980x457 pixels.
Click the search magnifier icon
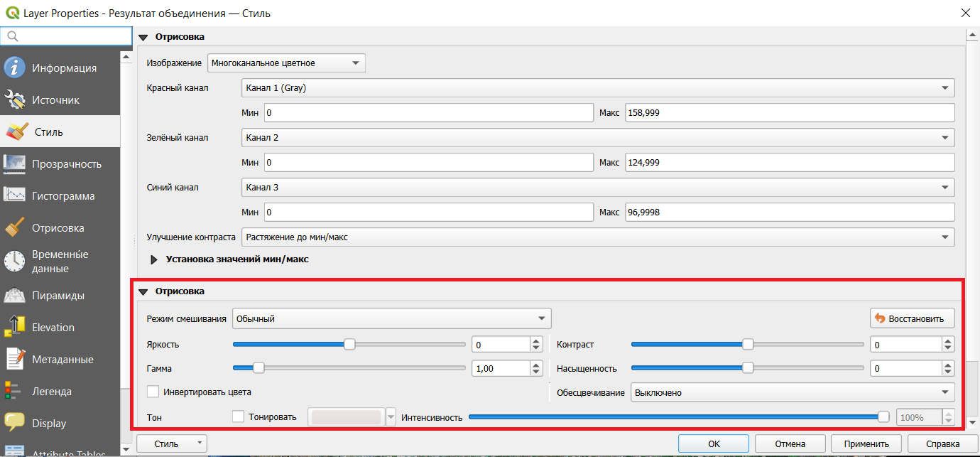coord(12,36)
